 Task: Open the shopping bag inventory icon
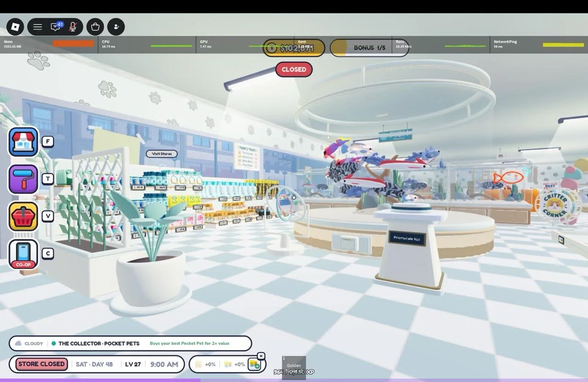click(95, 27)
